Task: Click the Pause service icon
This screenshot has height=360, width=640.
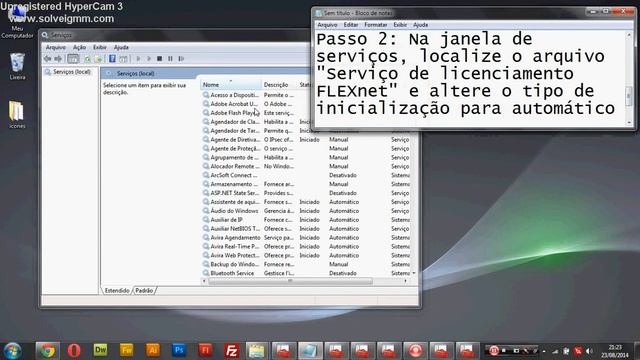Action: pyautogui.click(x=170, y=59)
